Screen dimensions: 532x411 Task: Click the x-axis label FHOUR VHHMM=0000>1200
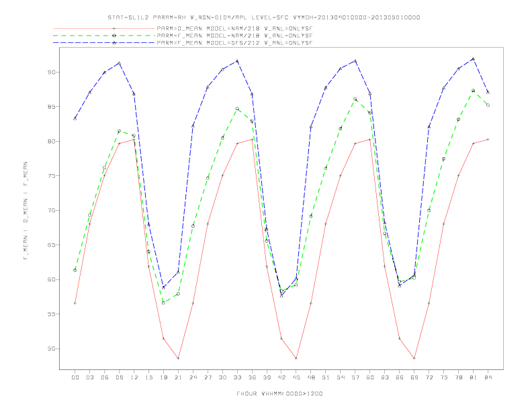(279, 394)
